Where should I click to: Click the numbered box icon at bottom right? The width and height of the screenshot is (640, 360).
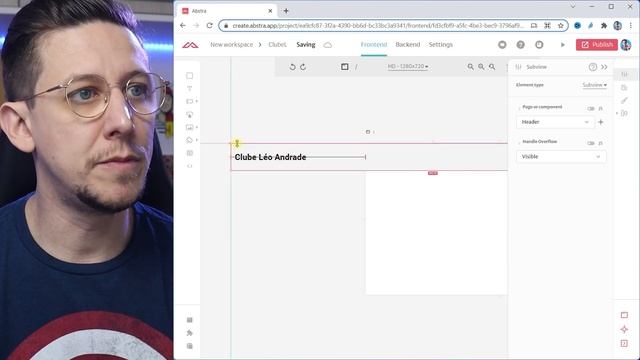pos(624,343)
